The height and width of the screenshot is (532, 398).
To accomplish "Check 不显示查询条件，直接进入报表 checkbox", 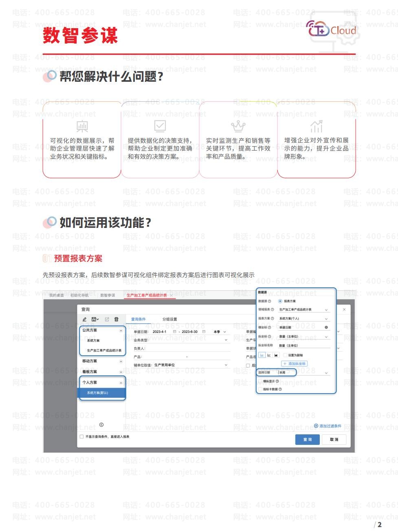I will [x=82, y=436].
